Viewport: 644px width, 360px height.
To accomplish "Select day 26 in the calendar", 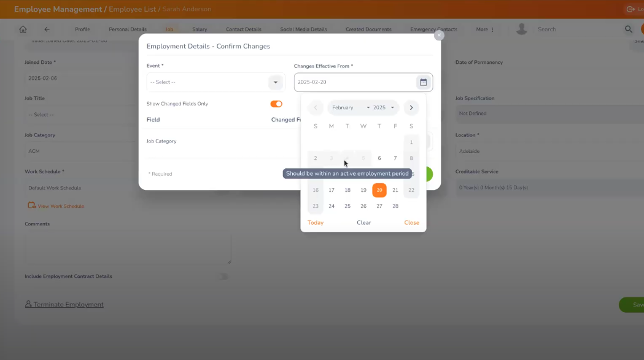I will point(363,206).
